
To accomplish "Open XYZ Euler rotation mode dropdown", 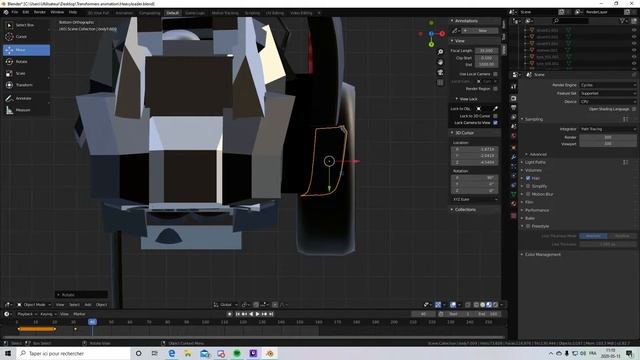I will tap(475, 199).
